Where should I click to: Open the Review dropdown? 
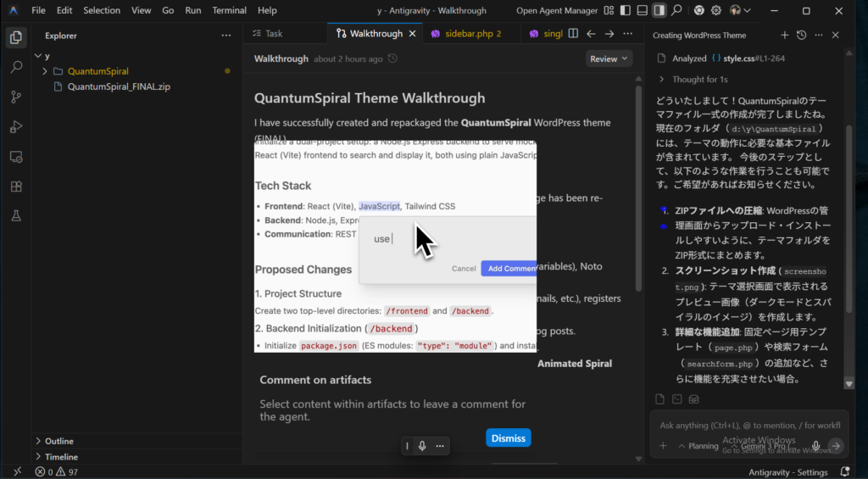609,58
